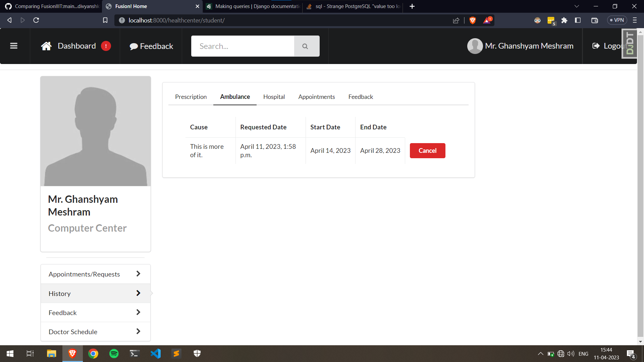Click the red notification alert badge
644x362 pixels.
point(106,46)
